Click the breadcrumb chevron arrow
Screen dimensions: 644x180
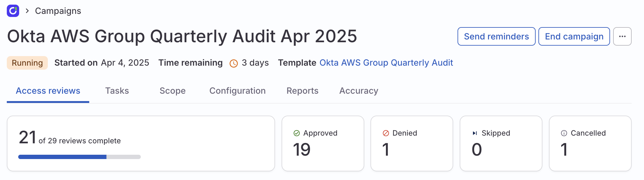27,11
